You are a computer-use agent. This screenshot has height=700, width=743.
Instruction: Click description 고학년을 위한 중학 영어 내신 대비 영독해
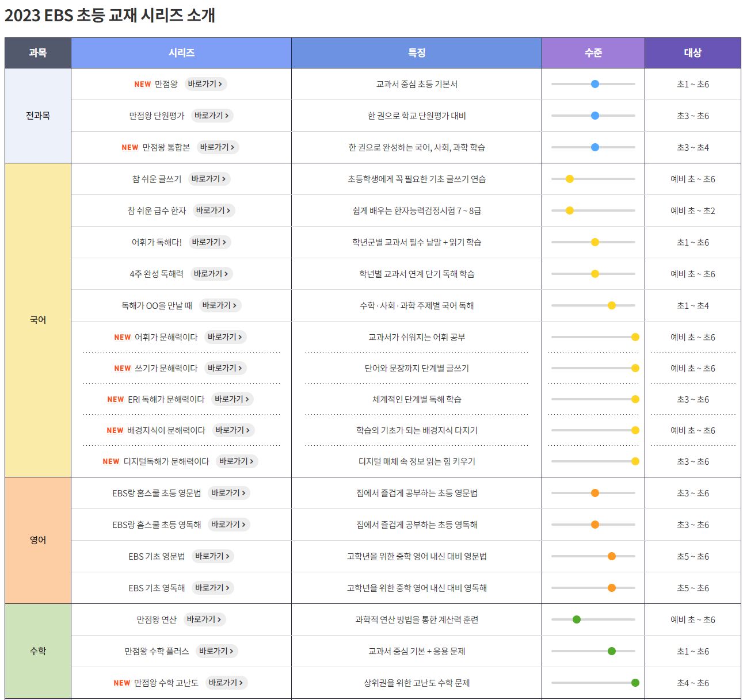(417, 588)
